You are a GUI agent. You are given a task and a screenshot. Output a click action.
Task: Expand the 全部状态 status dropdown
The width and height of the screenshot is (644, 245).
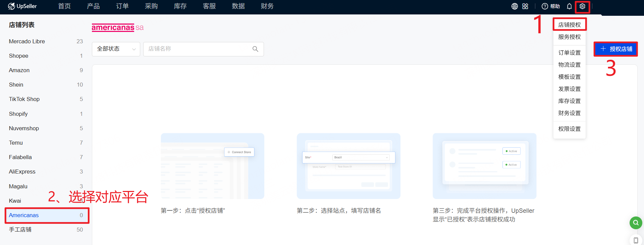[x=116, y=49]
